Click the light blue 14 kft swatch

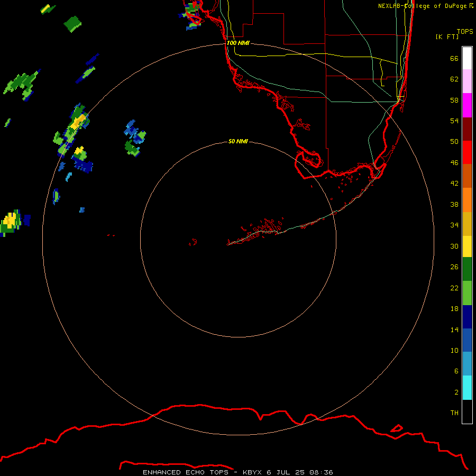[x=467, y=364]
